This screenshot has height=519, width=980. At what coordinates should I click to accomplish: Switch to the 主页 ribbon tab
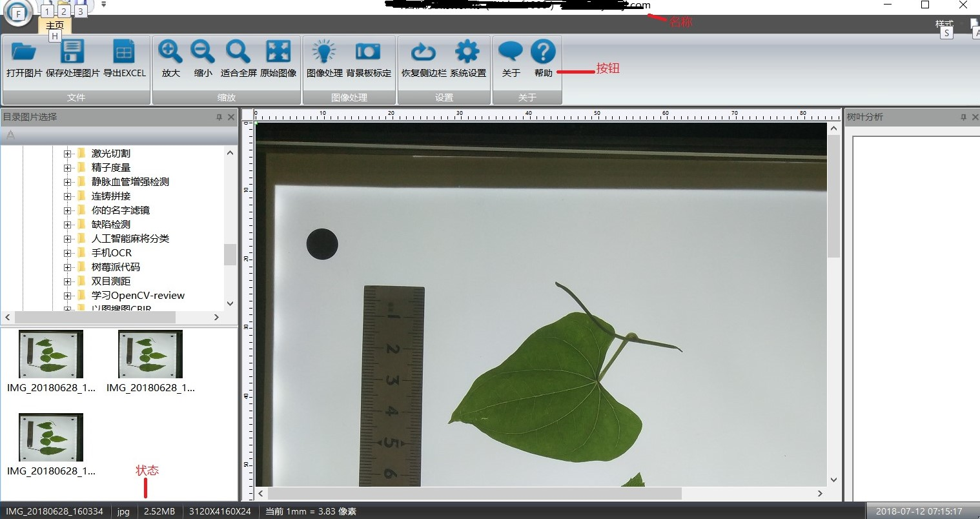pos(55,25)
